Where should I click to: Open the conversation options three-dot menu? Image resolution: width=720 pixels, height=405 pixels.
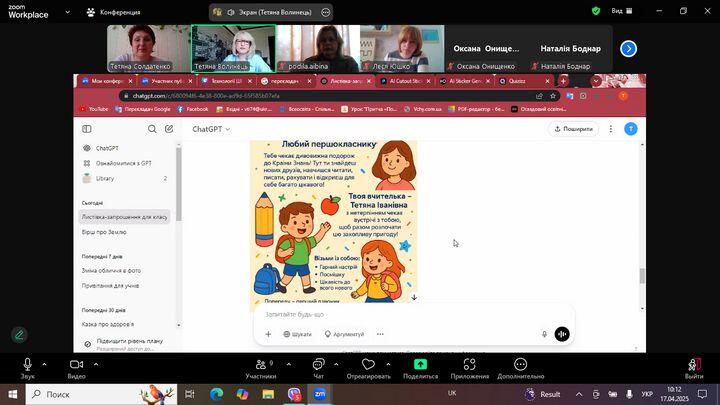(611, 129)
